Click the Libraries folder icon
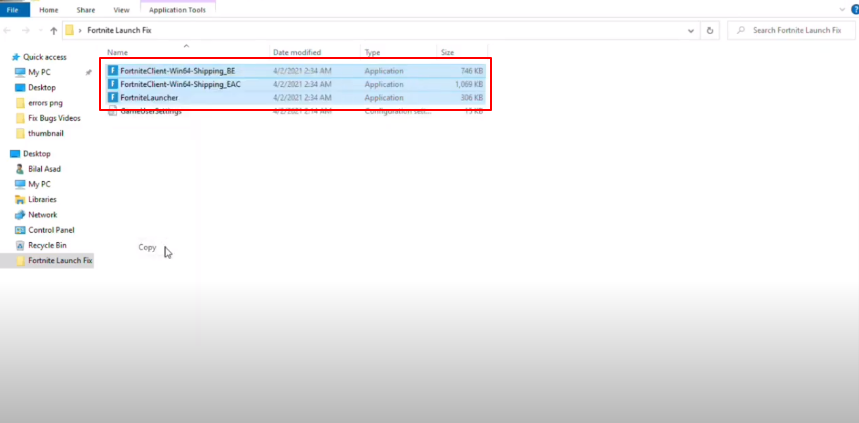 (20, 199)
